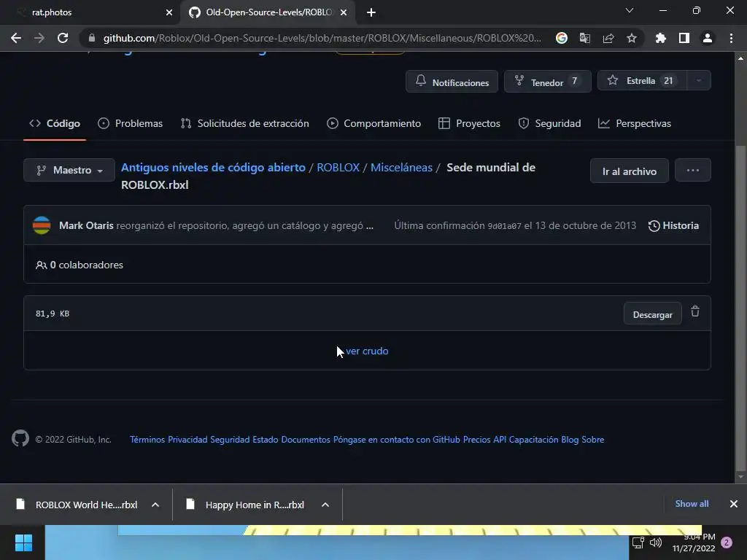Image resolution: width=747 pixels, height=560 pixels.
Task: Go back with the browser back arrow
Action: pos(16,38)
